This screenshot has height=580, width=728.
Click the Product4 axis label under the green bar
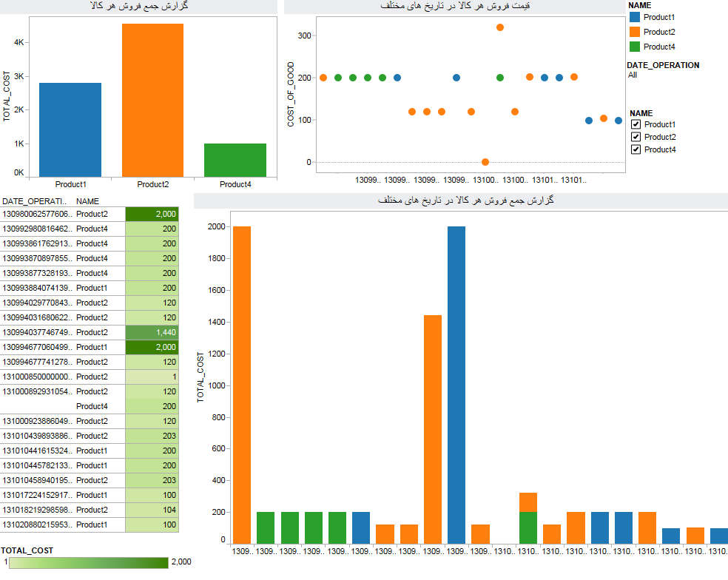[235, 184]
